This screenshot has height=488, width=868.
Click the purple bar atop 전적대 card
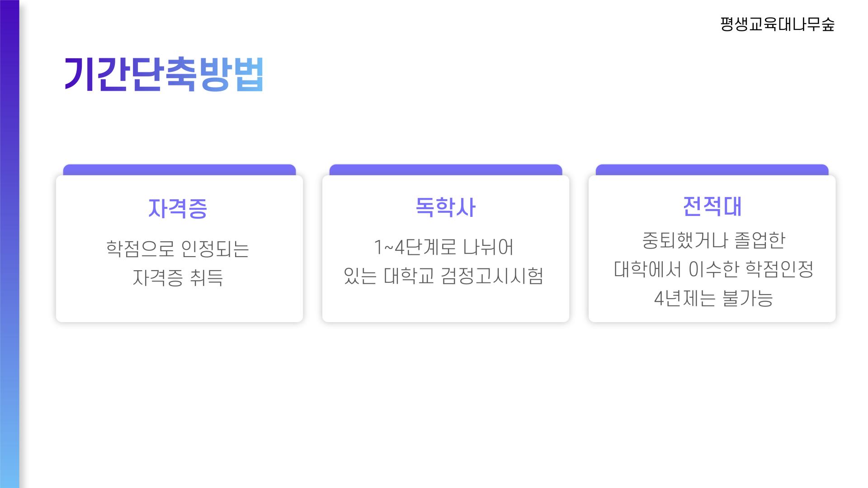coord(712,170)
